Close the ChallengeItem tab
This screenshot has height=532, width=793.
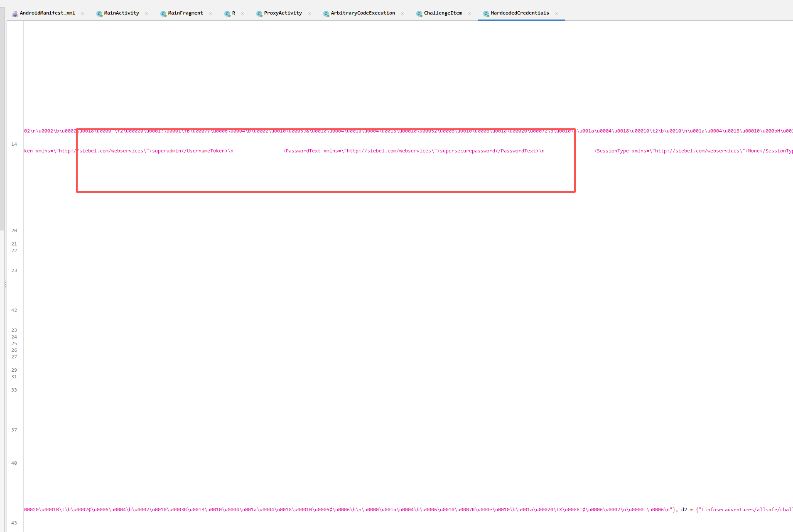point(469,14)
